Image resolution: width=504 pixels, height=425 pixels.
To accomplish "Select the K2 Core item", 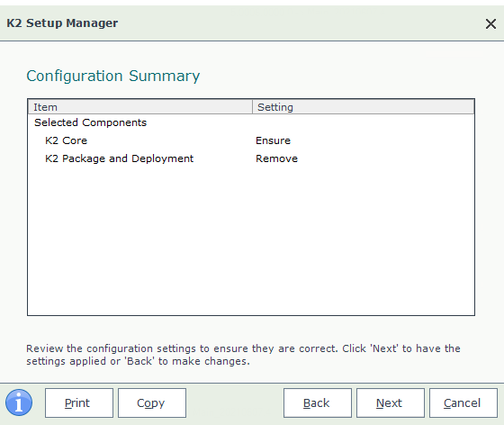I will pos(67,140).
